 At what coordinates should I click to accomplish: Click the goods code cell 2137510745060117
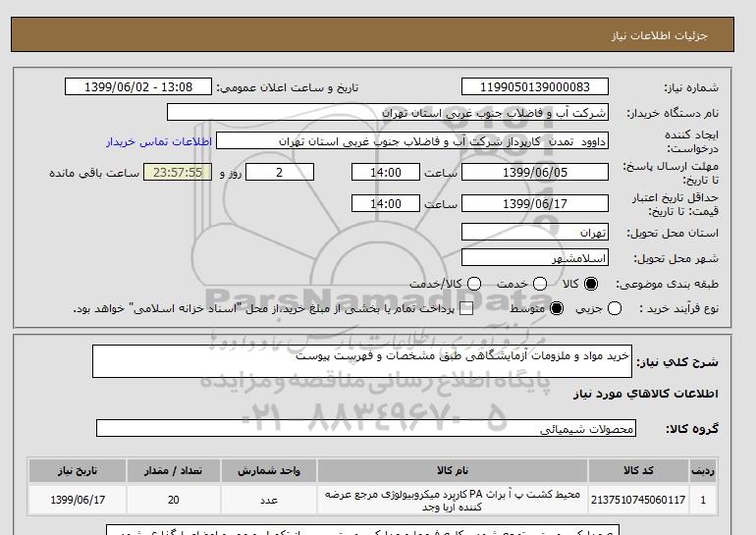pyautogui.click(x=638, y=500)
